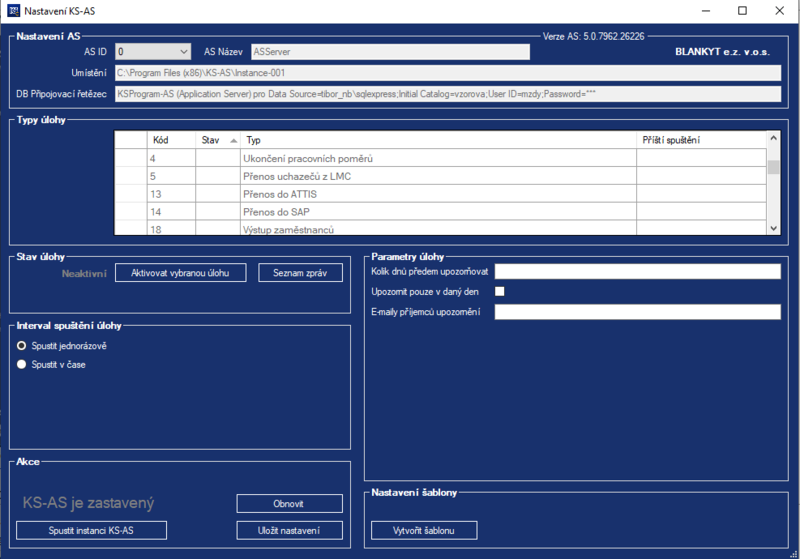The height and width of the screenshot is (559, 800).
Task: Click the Příští spuštění column header
Action: [x=702, y=140]
